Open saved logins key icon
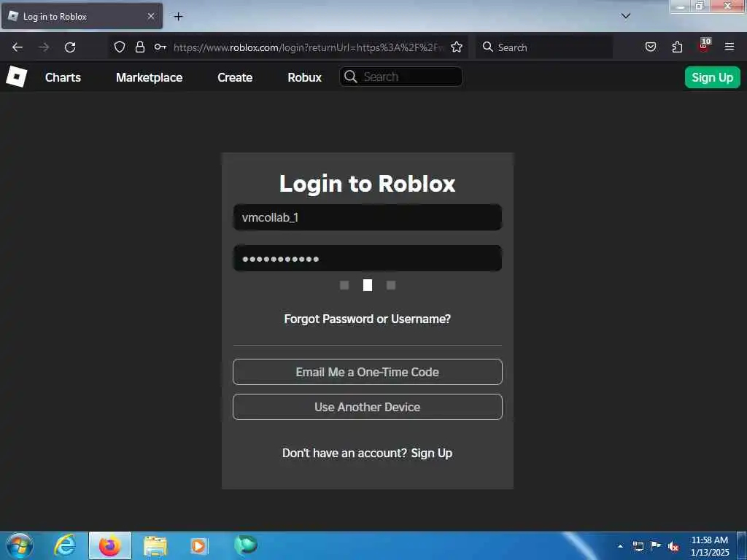Image resolution: width=747 pixels, height=560 pixels. (160, 47)
